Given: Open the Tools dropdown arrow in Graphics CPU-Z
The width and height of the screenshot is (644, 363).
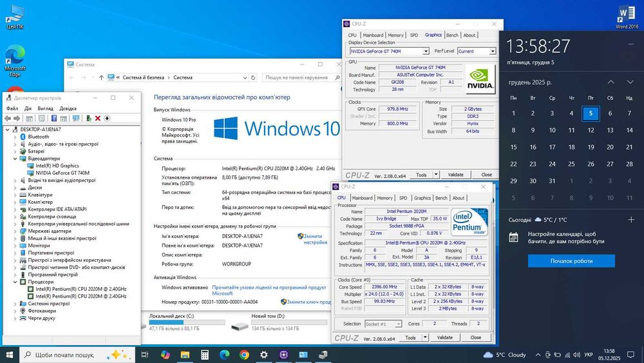Looking at the screenshot, I should tap(436, 175).
